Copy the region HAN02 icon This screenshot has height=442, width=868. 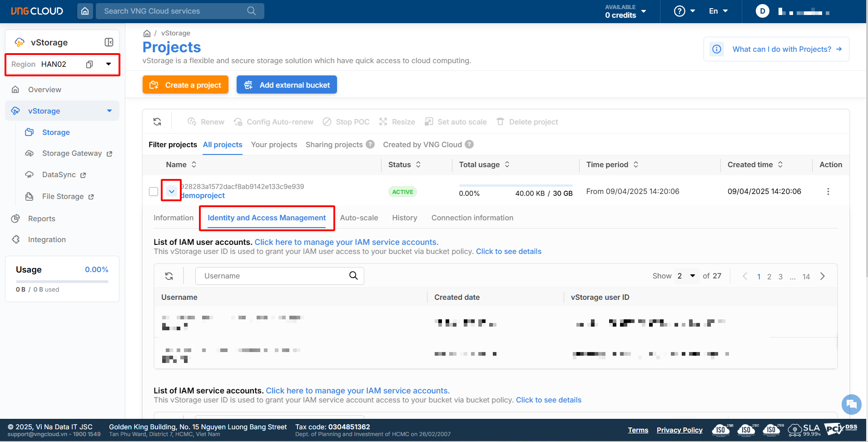pos(89,65)
